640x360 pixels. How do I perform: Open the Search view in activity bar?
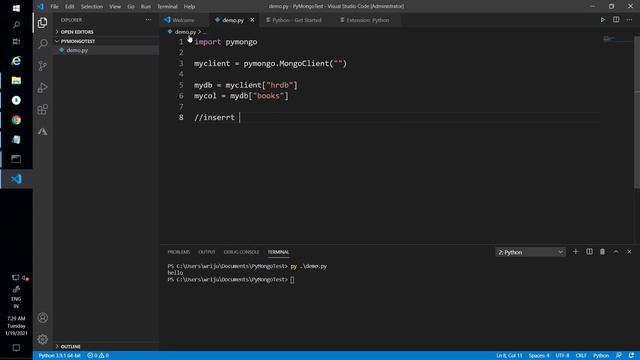pyautogui.click(x=42, y=44)
